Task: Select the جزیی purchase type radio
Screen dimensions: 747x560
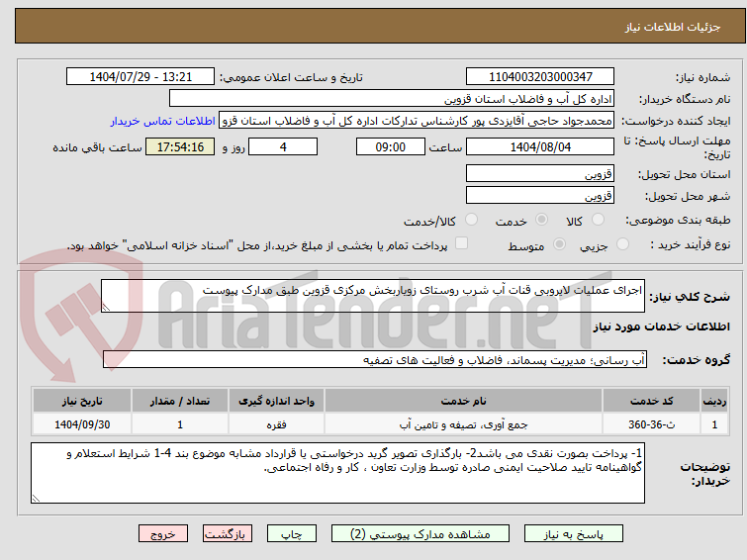Action: point(622,244)
